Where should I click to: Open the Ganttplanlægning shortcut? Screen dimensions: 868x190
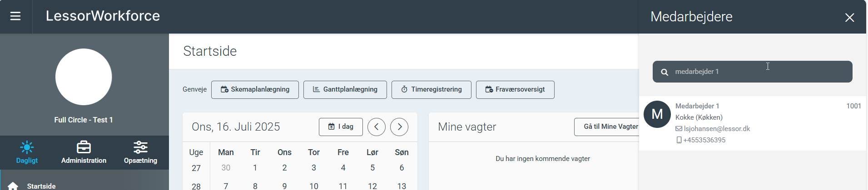[345, 90]
